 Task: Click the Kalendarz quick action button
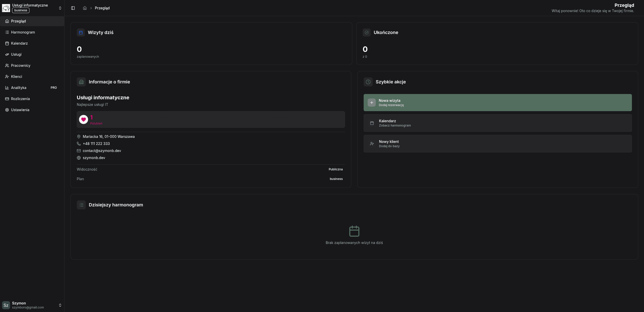point(497,123)
